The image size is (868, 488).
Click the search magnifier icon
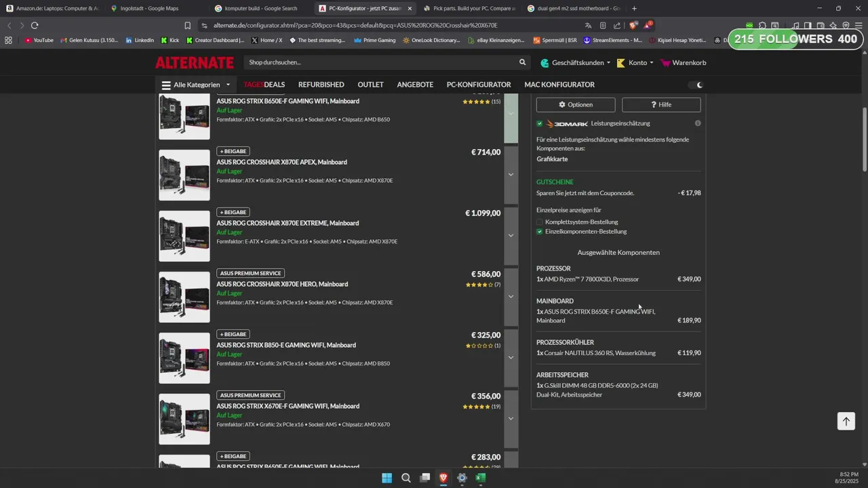point(522,62)
